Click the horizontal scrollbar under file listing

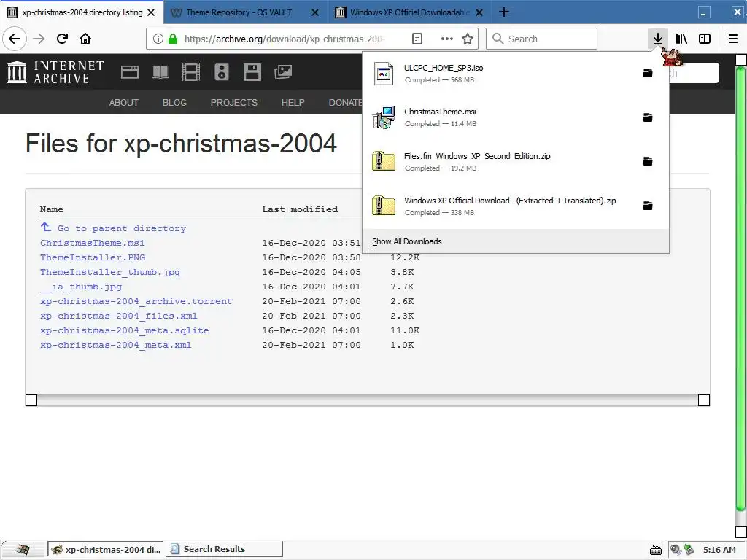click(x=368, y=400)
